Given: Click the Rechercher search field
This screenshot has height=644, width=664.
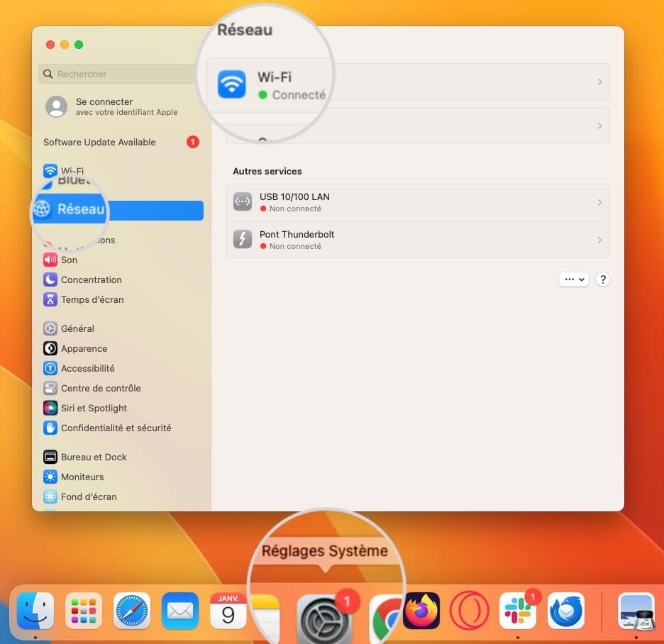Looking at the screenshot, I should 118,74.
